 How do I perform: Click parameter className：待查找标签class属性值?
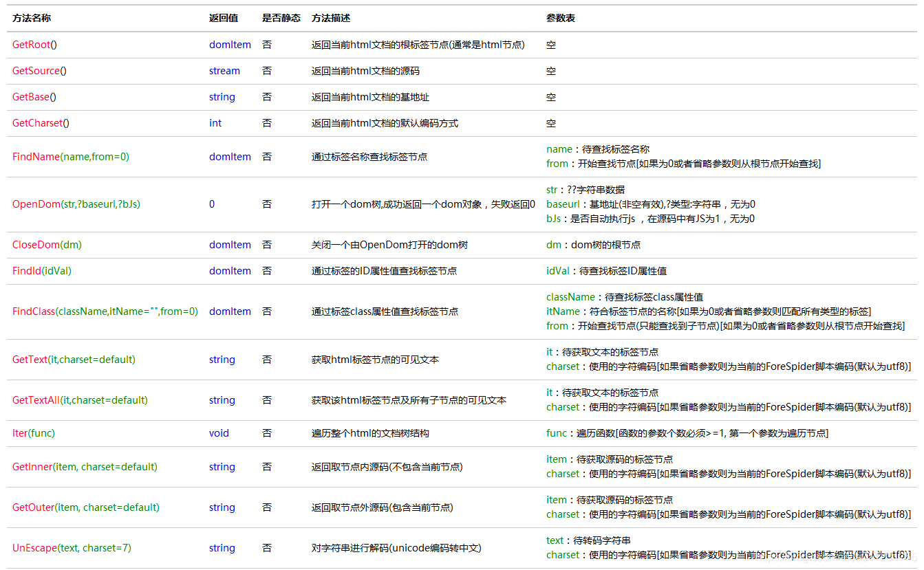point(625,297)
